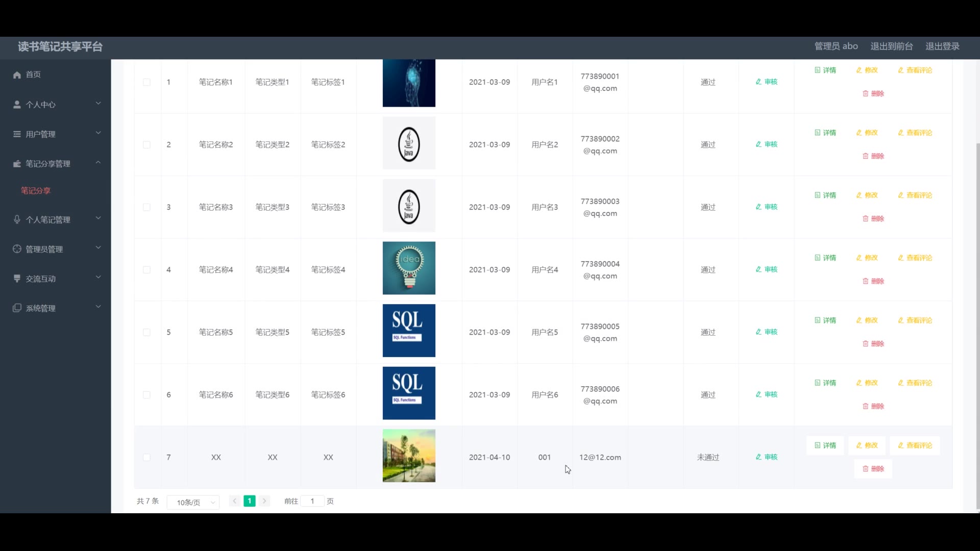Screen dimensions: 980x551
Task: Click the home icon beside 首页
Action: point(17,75)
